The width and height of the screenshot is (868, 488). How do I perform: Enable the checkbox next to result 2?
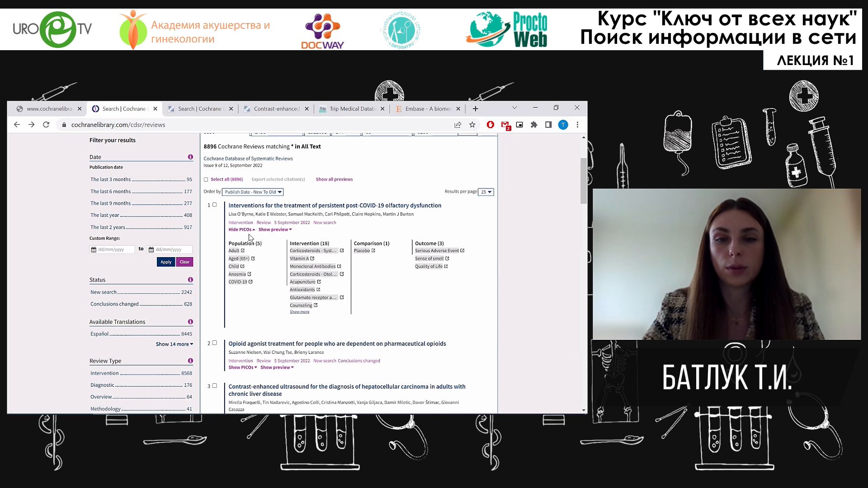215,343
